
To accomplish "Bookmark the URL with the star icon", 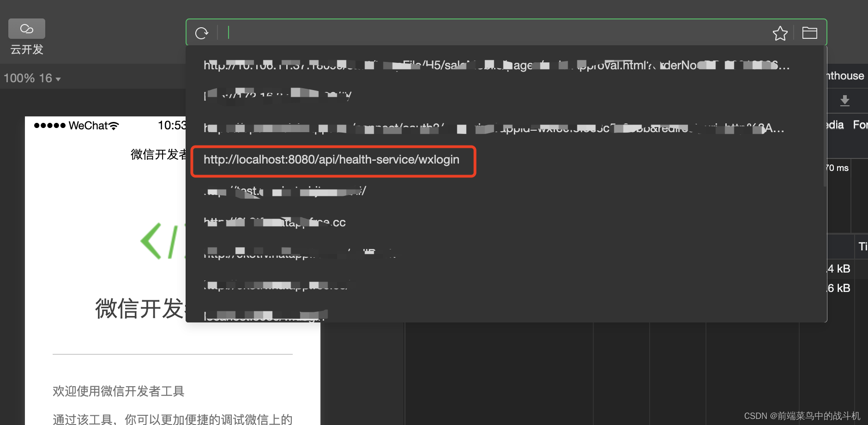I will point(780,33).
